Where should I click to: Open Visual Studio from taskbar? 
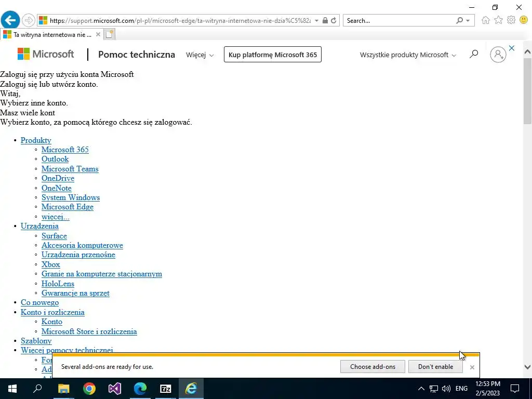pos(115,389)
